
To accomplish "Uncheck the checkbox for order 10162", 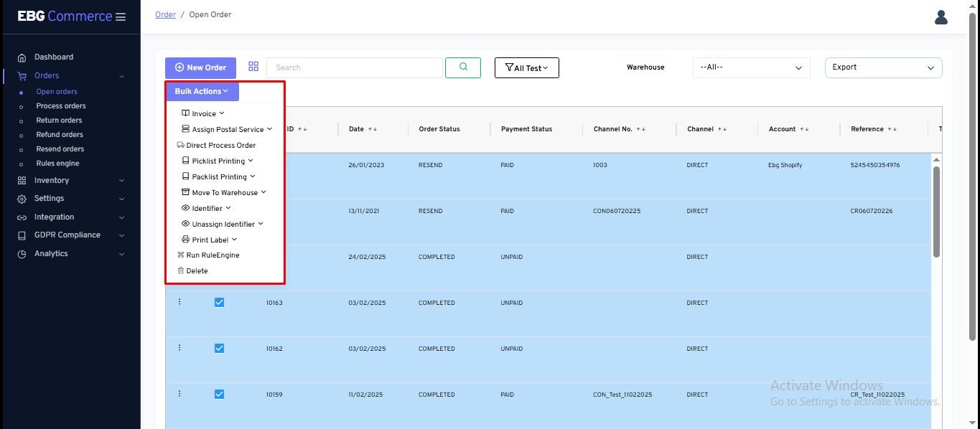I will click(219, 348).
